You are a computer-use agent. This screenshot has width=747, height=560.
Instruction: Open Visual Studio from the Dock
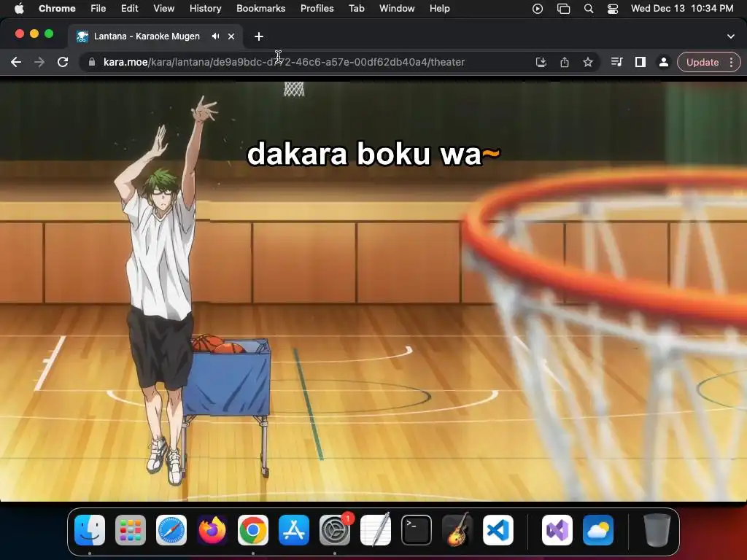[557, 530]
